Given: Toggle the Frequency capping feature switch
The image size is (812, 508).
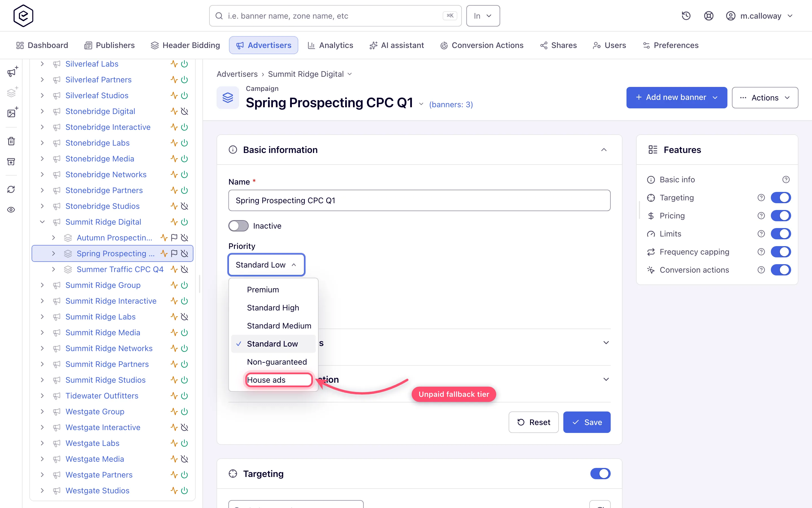Looking at the screenshot, I should click(781, 252).
